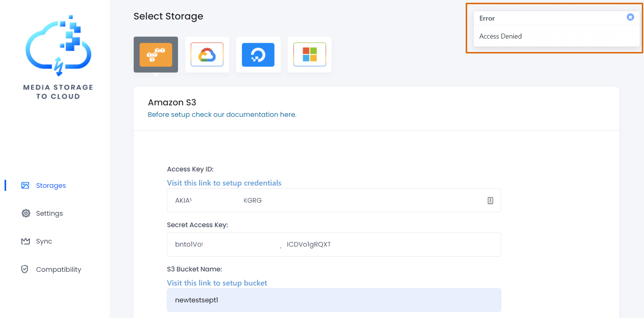Screen dimensions: 644x318
Task: Follow 'Visit this link to setup credentials'
Action: coord(224,183)
